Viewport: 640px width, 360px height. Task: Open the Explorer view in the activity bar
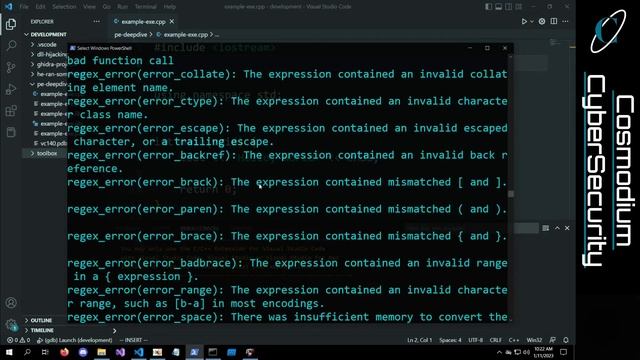(11, 24)
